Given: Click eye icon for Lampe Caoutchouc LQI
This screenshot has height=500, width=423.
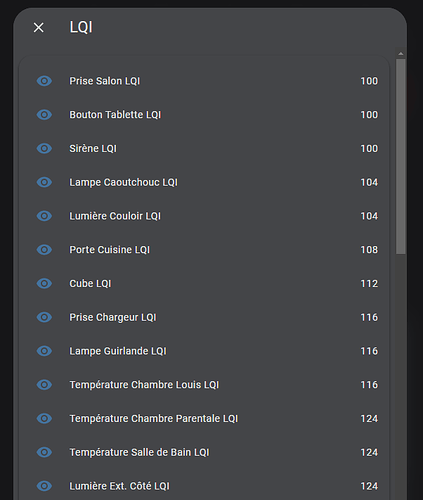Looking at the screenshot, I should pos(44,182).
